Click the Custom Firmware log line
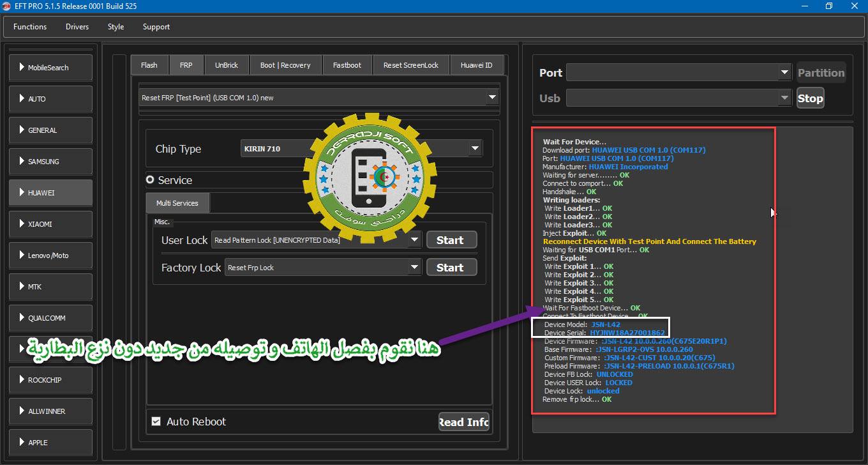This screenshot has height=465, width=868. coord(629,358)
